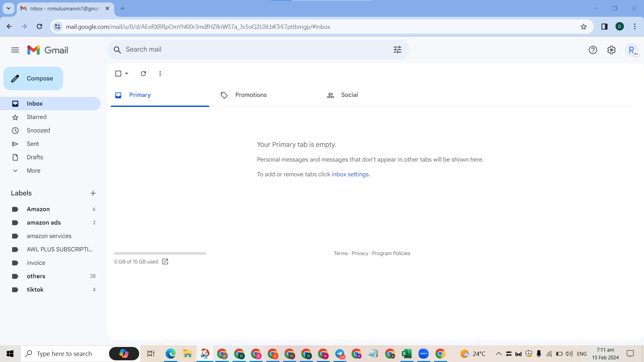Open the Google account avatar
Image resolution: width=644 pixels, height=362 pixels.
[x=632, y=50]
